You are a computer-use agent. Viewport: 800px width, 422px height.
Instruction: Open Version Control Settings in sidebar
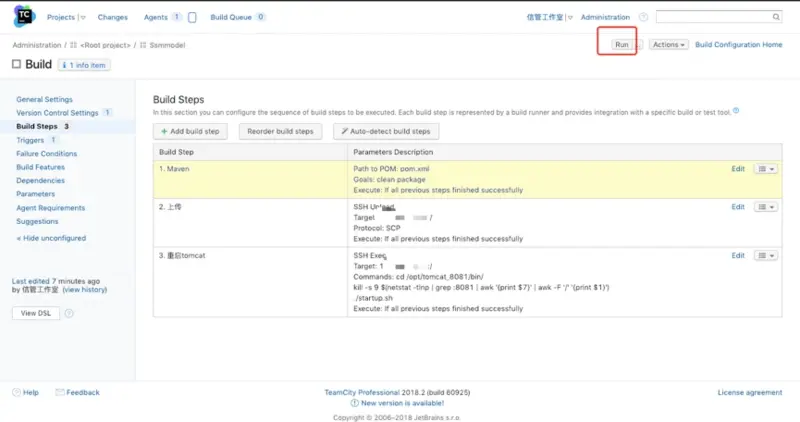point(57,113)
